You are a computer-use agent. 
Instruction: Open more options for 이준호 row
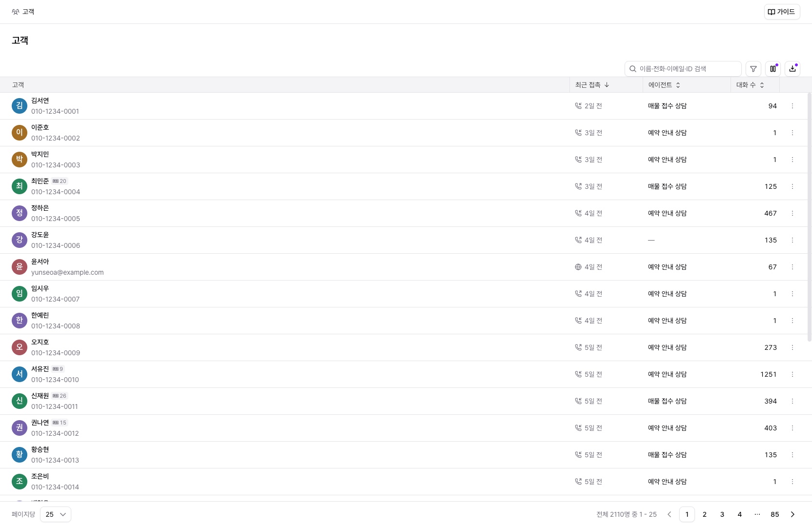pos(792,133)
